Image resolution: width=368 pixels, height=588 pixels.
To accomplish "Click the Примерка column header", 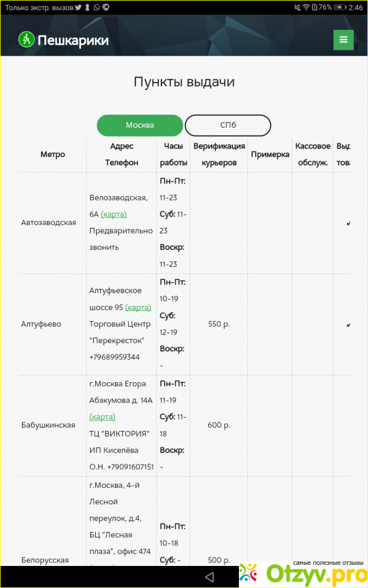I will 269,154.
